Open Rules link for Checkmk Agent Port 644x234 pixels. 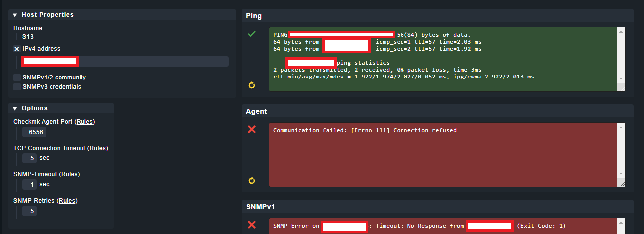(84, 122)
